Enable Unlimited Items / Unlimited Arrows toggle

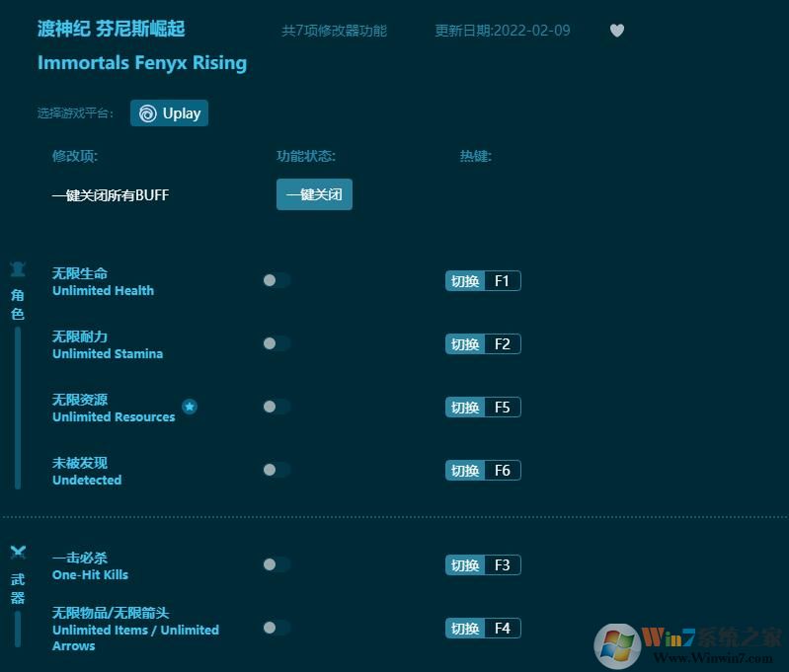pos(276,628)
